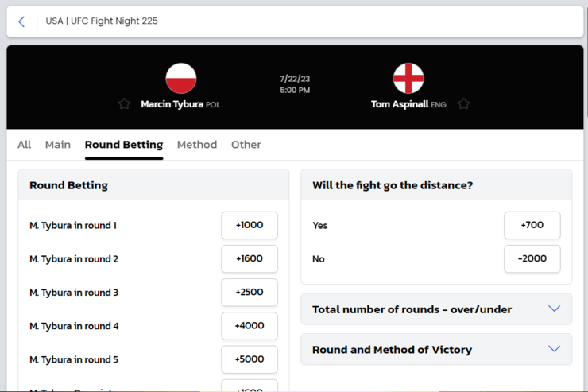Click the M. Tybura in round 5 label
The image size is (588, 392).
(x=74, y=359)
